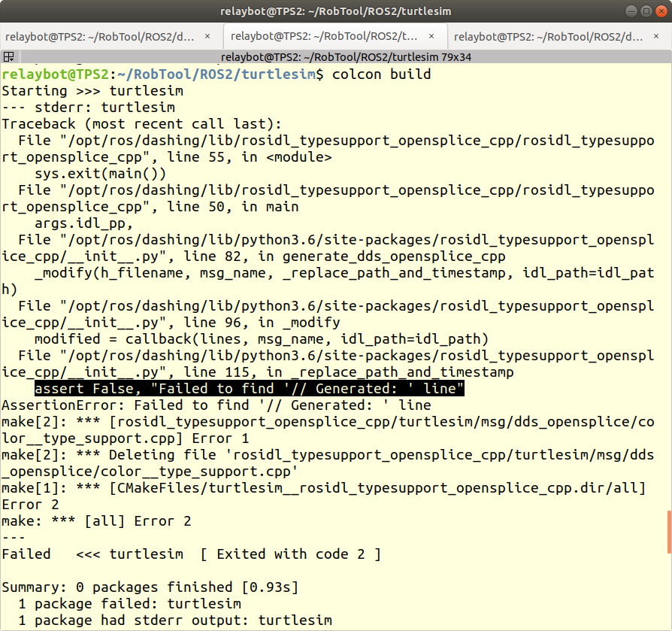Click 'line 55, in <module>' text
672x631 pixels.
250,157
